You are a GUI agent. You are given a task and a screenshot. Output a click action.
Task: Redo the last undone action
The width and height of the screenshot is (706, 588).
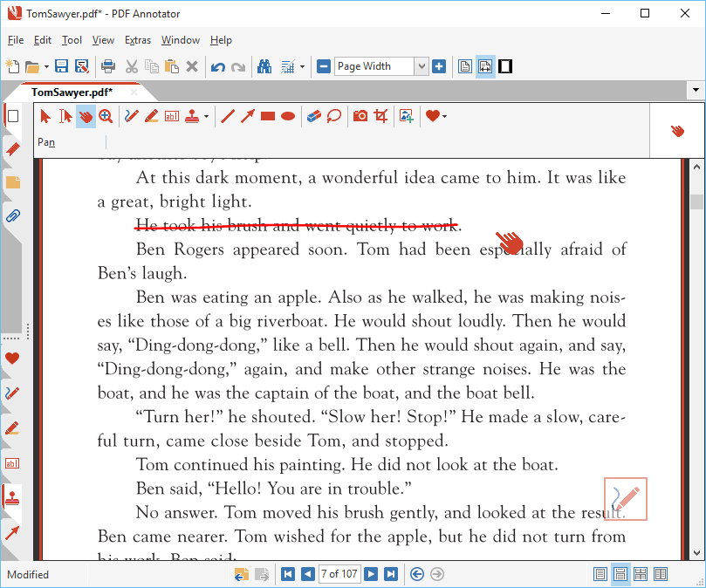238,67
